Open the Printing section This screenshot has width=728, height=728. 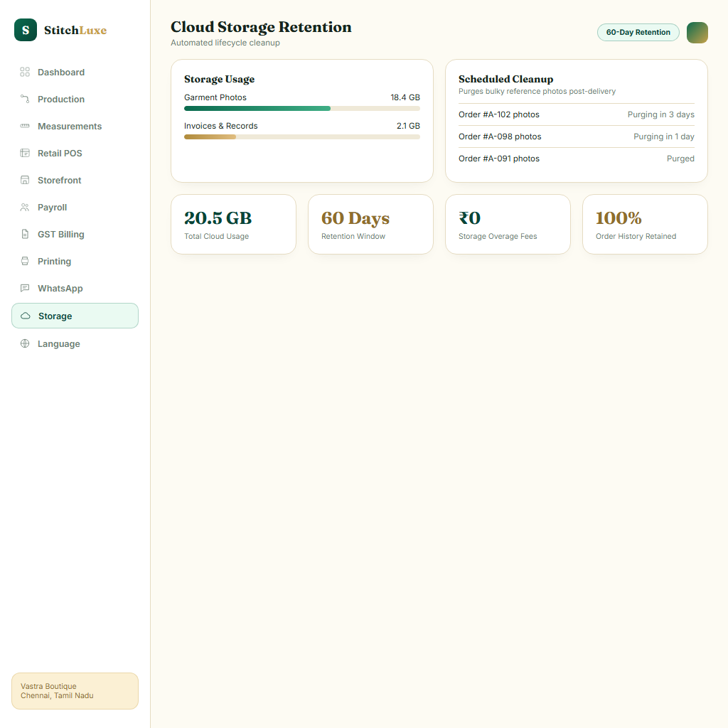click(75, 261)
